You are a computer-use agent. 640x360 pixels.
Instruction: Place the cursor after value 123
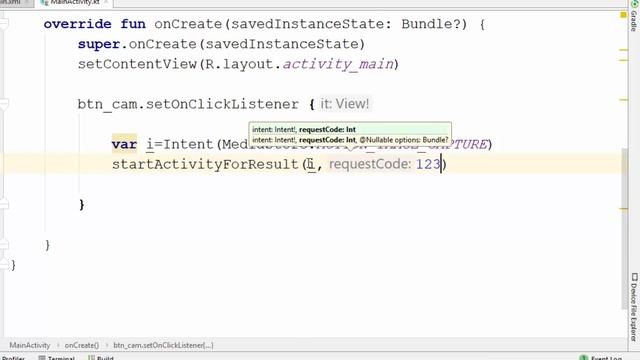pos(441,164)
